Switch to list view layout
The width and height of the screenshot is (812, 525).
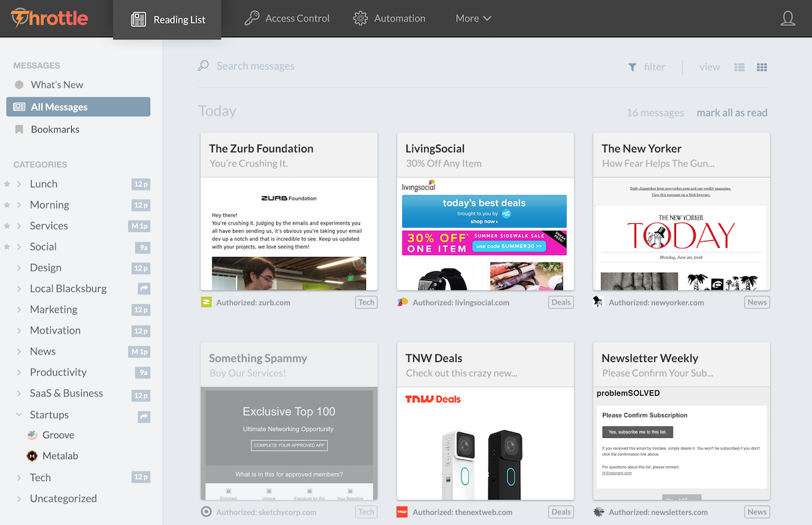740,67
